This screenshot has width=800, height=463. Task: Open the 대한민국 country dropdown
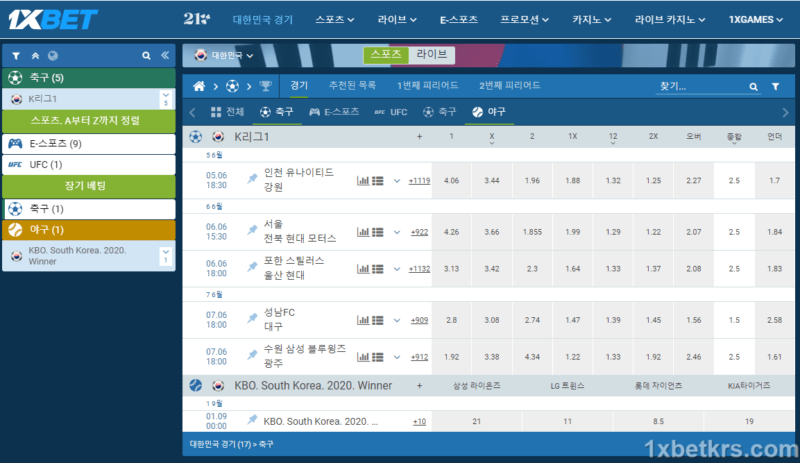coord(224,56)
